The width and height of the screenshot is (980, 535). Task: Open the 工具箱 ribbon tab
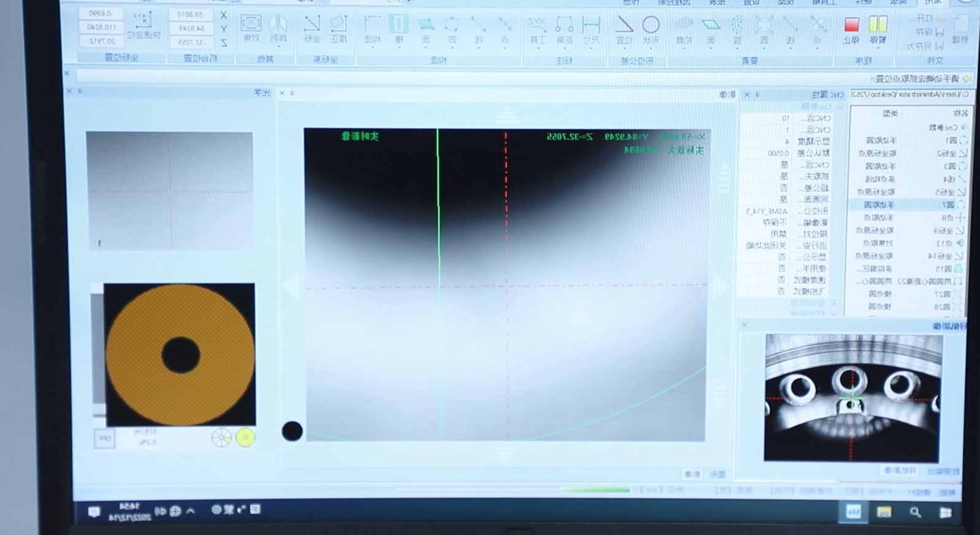tap(825, 2)
